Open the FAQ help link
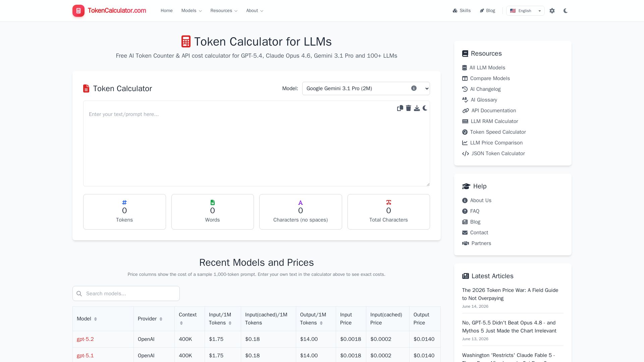Screen dimensions: 644x362 [x=475, y=211]
